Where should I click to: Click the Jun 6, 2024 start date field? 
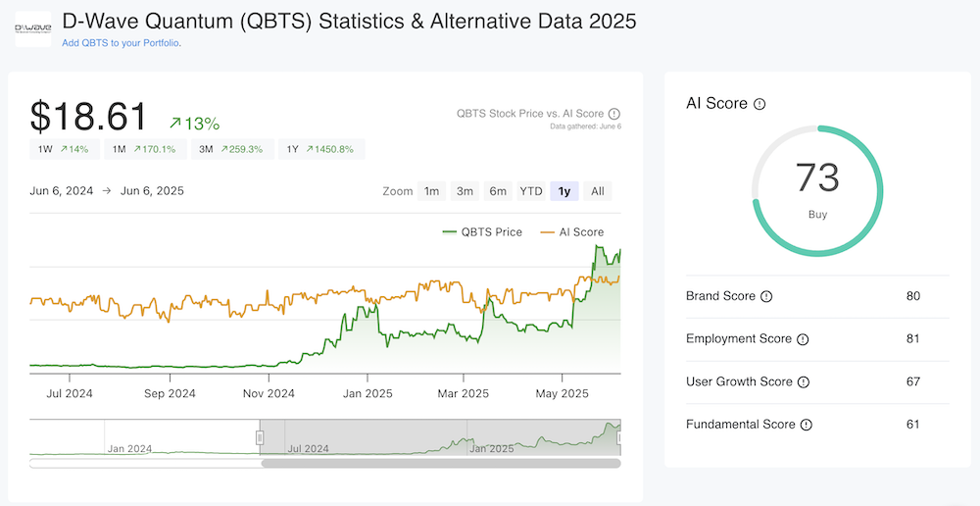coord(61,191)
